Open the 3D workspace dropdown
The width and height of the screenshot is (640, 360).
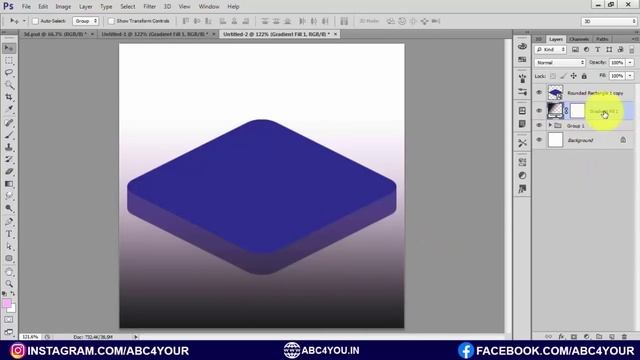pyautogui.click(x=609, y=21)
